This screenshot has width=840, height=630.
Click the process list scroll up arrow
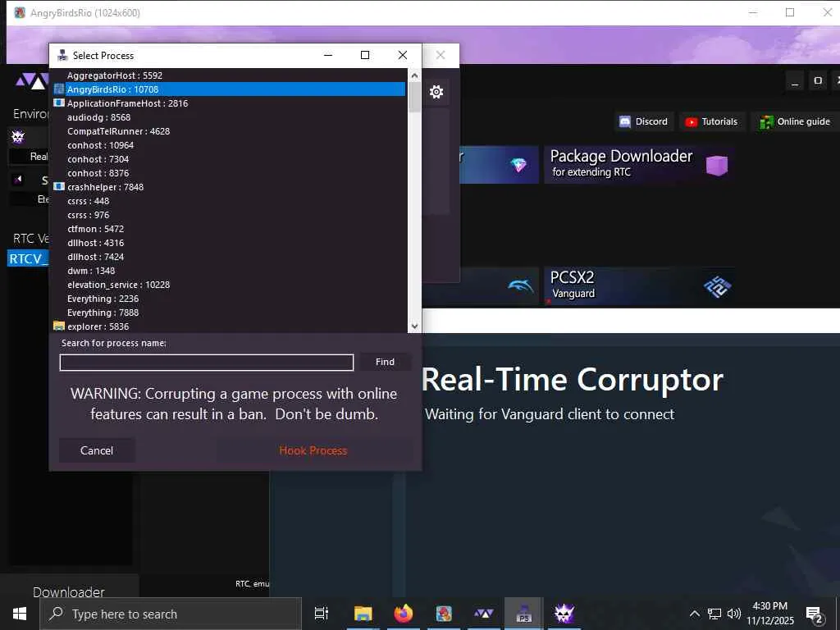point(414,75)
